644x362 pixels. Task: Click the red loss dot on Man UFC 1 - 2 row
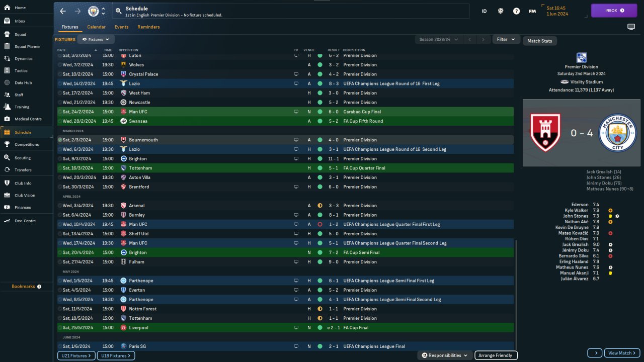click(x=319, y=224)
